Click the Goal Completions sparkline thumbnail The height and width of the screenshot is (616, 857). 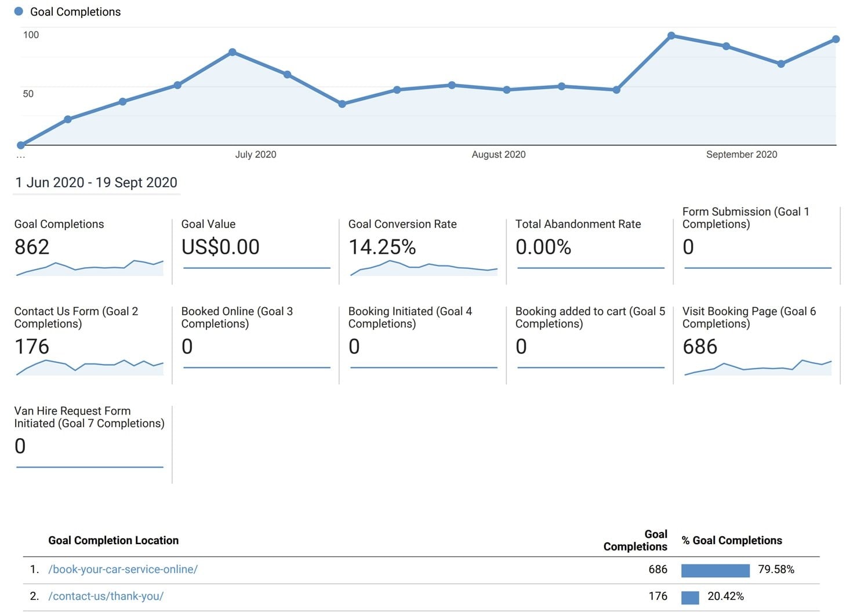point(90,268)
